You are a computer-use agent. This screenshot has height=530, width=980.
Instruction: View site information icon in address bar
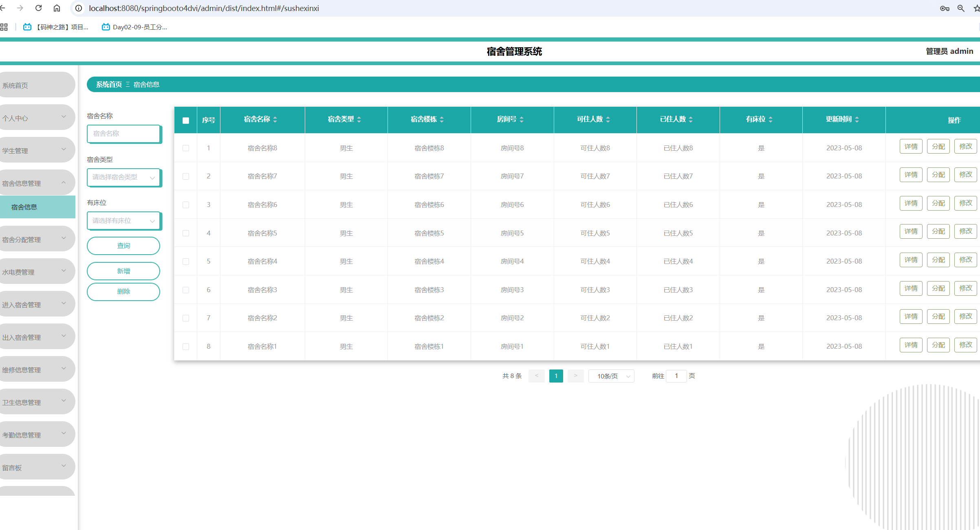tap(79, 8)
